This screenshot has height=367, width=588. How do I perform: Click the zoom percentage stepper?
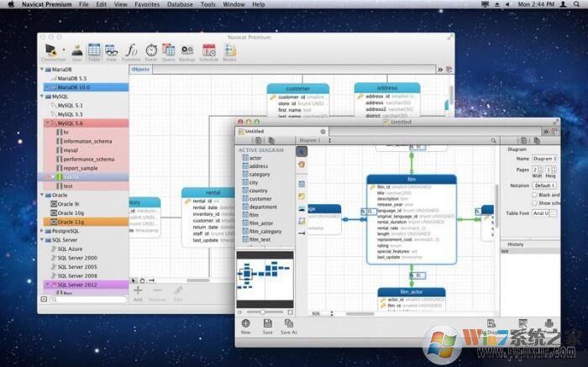(332, 313)
